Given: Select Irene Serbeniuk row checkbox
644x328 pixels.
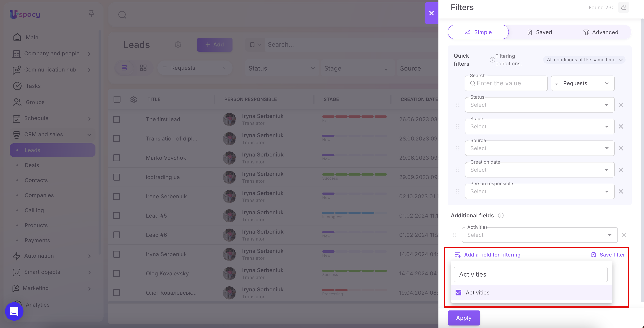Looking at the screenshot, I should (x=116, y=197).
